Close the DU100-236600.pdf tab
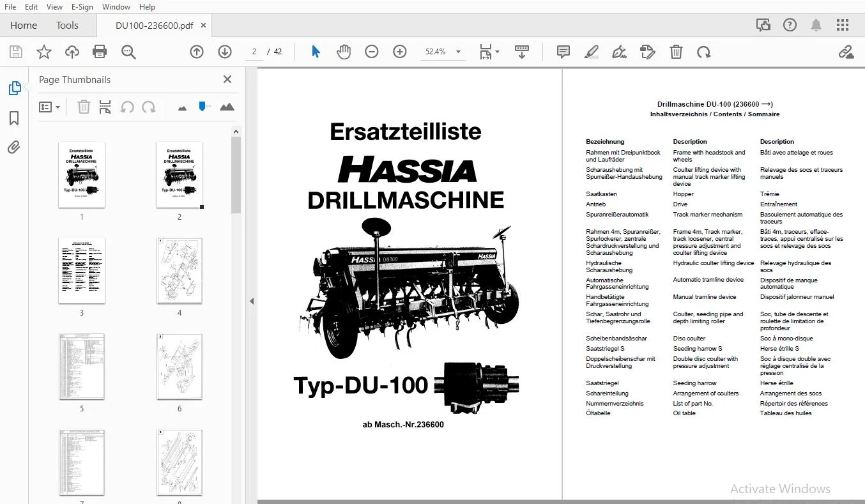The image size is (865, 504). 204,26
